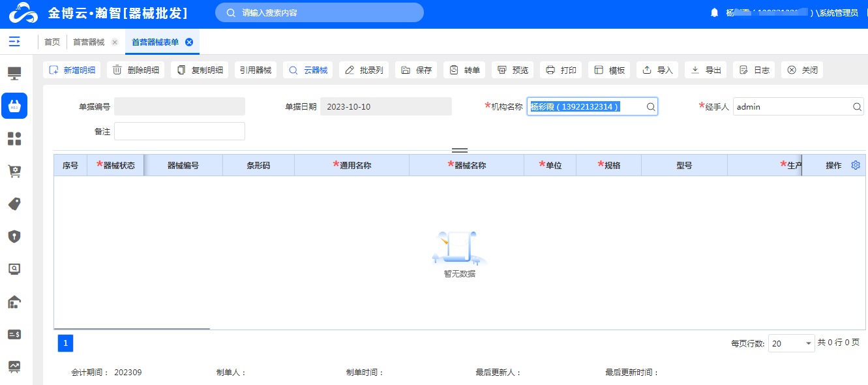Image resolution: width=868 pixels, height=385 pixels.
Task: Click the table column settings gear
Action: [x=856, y=166]
